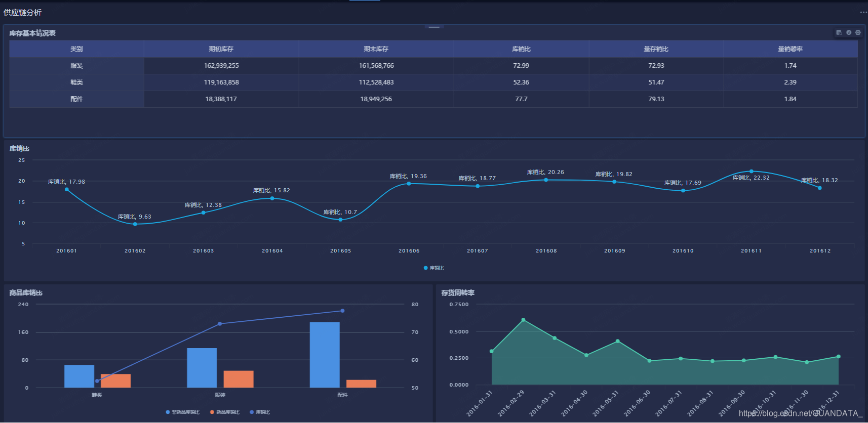Toggle the 新品库销比 legend entry

coord(225,412)
